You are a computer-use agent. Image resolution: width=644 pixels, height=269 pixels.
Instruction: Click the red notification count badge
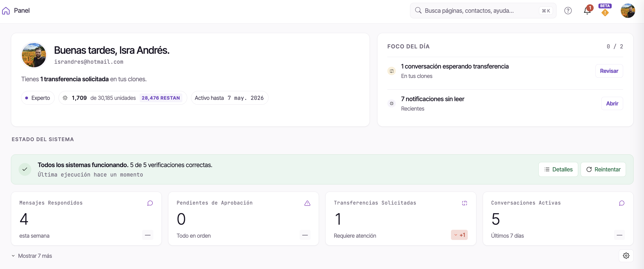[590, 8]
